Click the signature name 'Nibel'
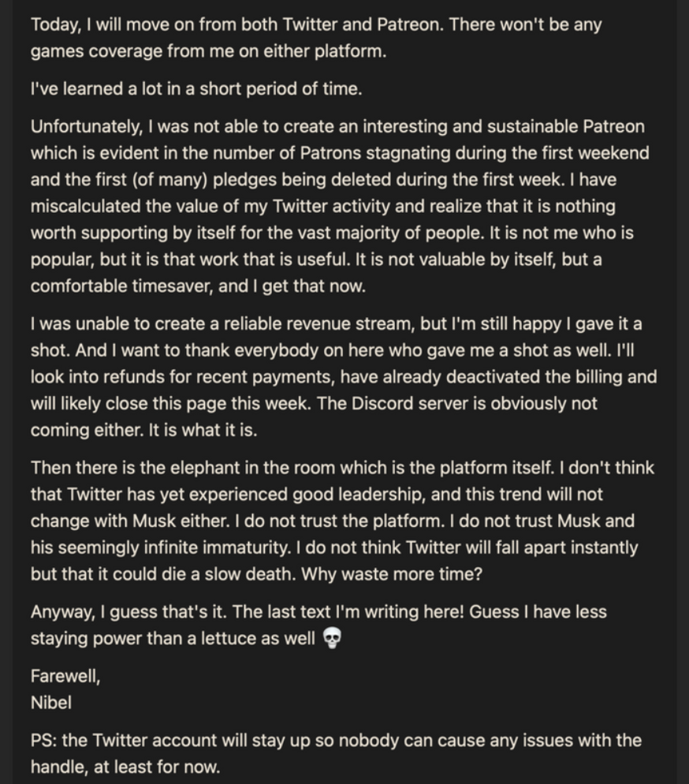This screenshot has width=689, height=784. point(51,703)
